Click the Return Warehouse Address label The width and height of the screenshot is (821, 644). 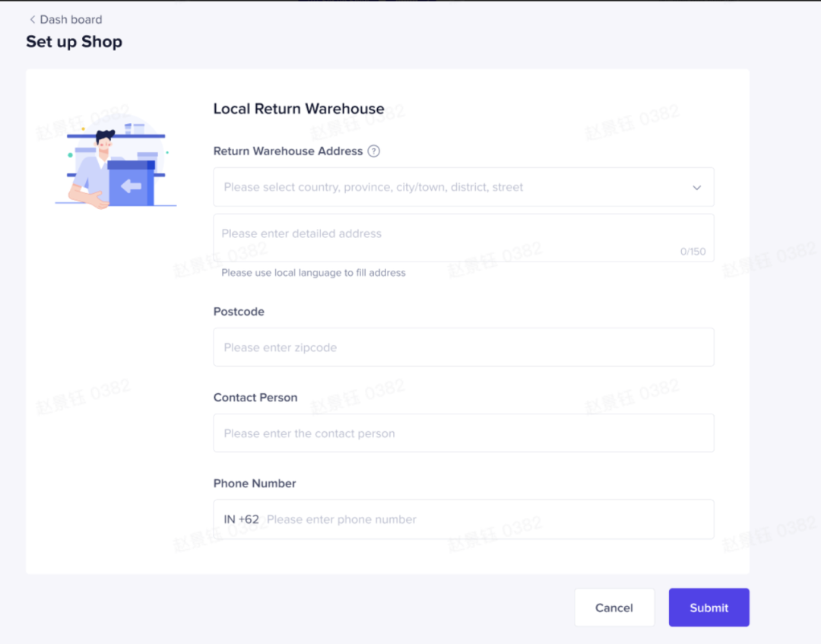(288, 151)
